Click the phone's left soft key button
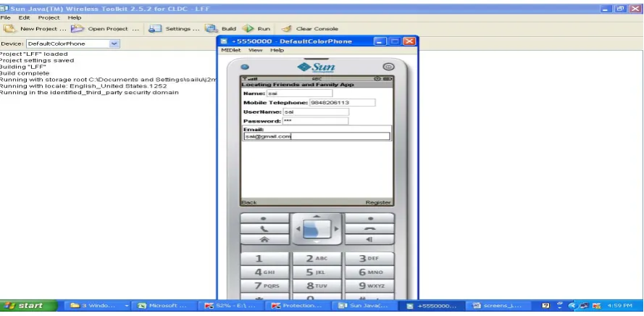This screenshot has width=644, height=316. point(264,218)
